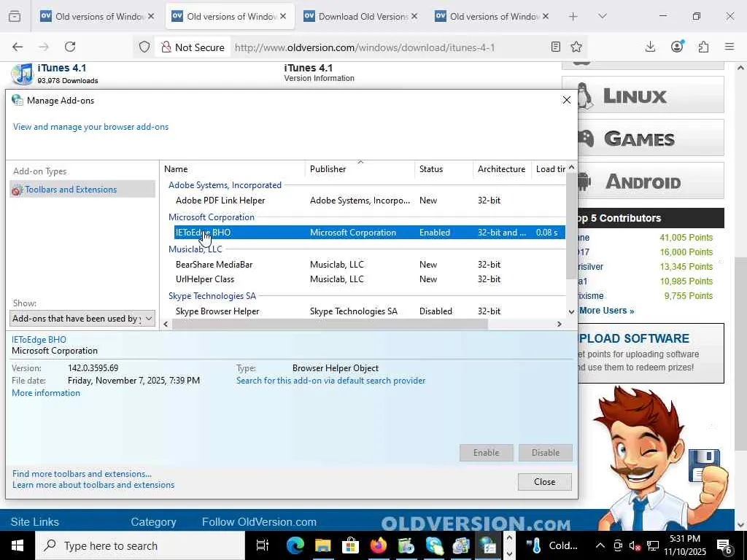Click the browser back arrow
747x560 pixels.
(x=18, y=47)
